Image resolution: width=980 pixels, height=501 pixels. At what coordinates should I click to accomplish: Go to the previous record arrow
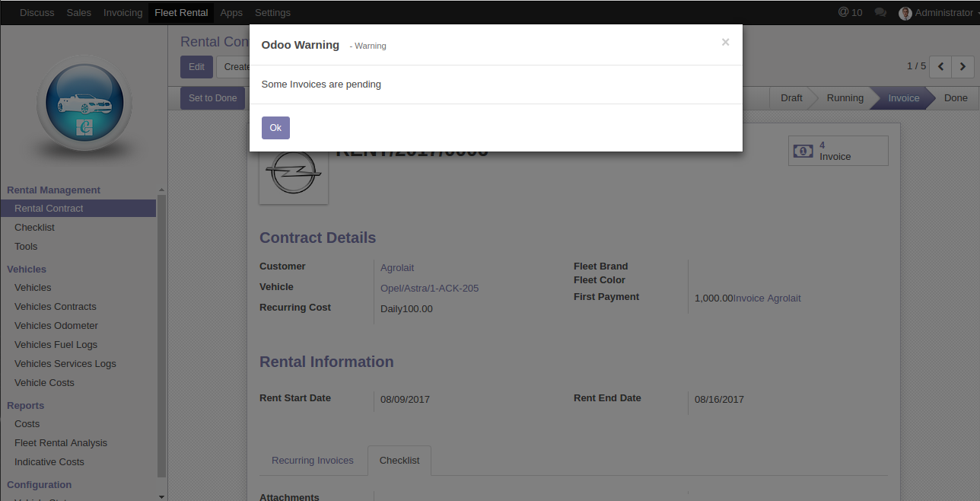tap(941, 67)
